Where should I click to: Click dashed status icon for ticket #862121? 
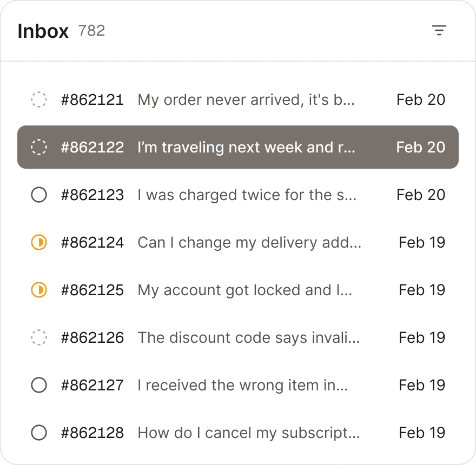coord(39,99)
